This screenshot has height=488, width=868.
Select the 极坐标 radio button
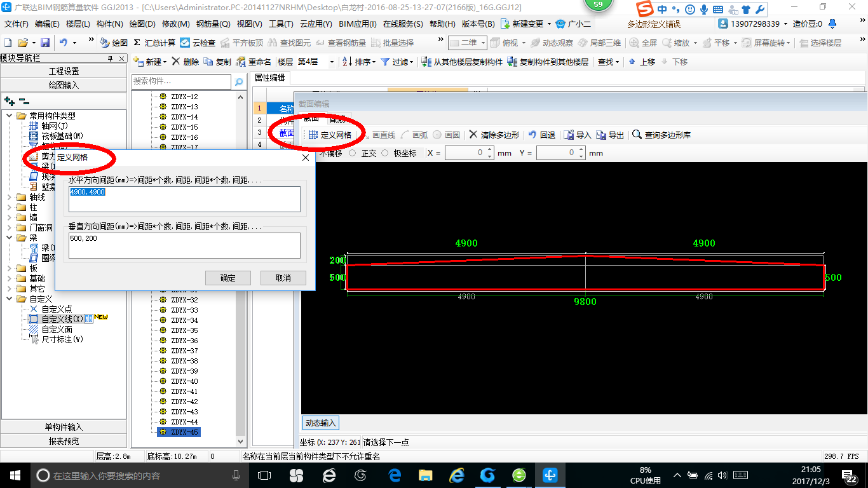click(384, 153)
